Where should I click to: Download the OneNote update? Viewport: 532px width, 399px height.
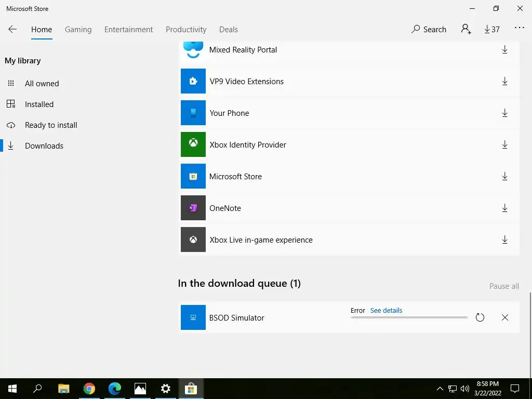click(x=504, y=208)
